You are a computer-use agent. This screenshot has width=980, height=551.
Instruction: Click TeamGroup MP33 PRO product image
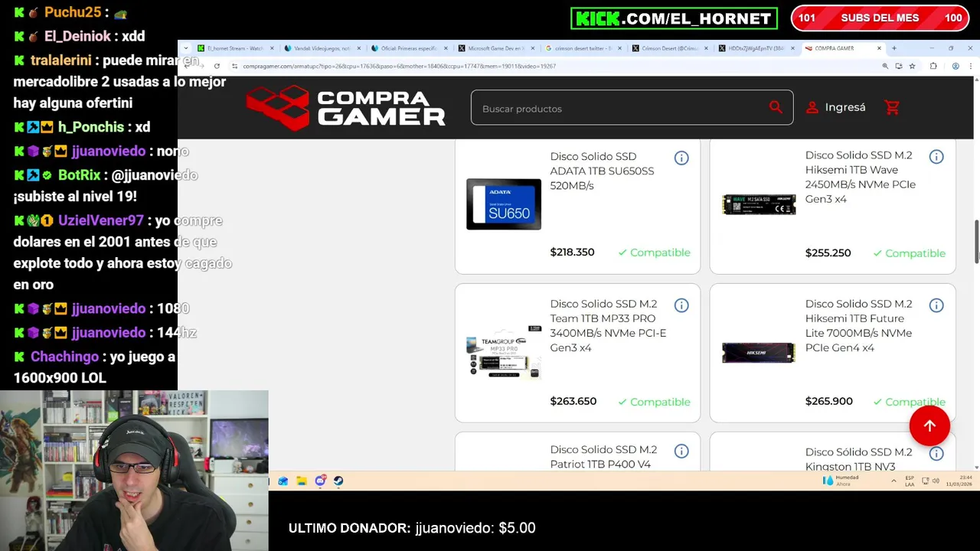pos(504,353)
